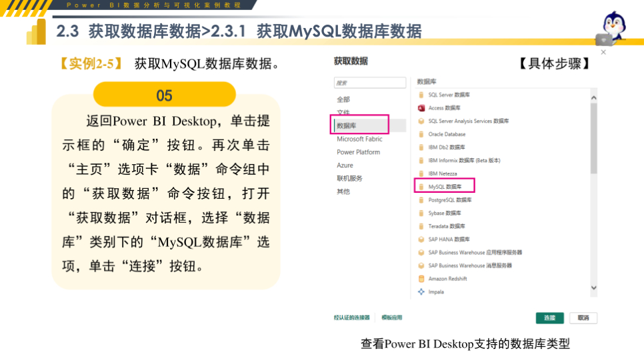
Task: Open the Power Platform category
Action: click(358, 152)
